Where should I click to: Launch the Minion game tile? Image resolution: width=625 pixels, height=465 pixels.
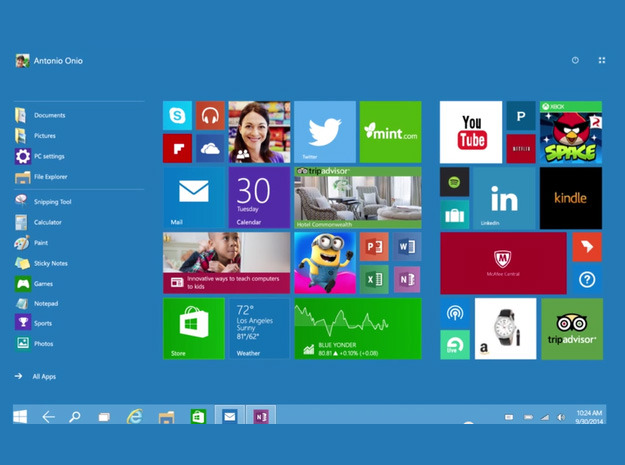point(325,263)
